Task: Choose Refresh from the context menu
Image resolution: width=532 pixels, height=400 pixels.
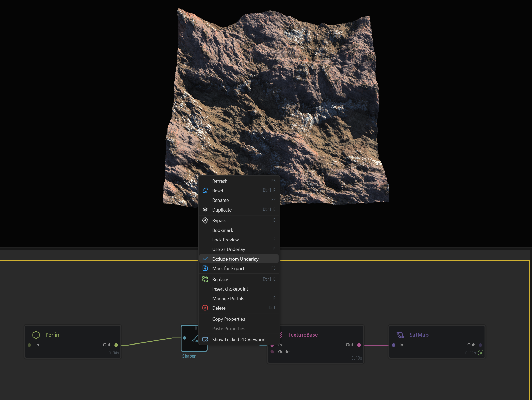Action: (x=239, y=181)
